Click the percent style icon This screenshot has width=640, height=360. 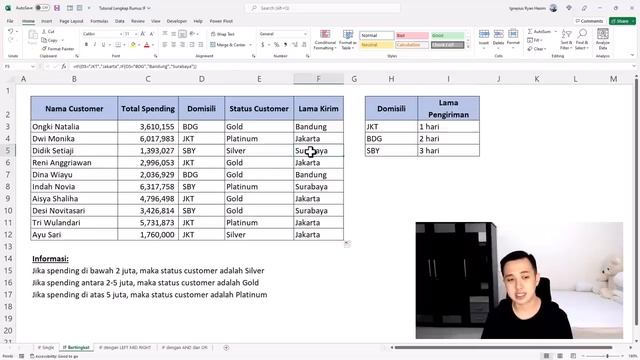[x=276, y=44]
